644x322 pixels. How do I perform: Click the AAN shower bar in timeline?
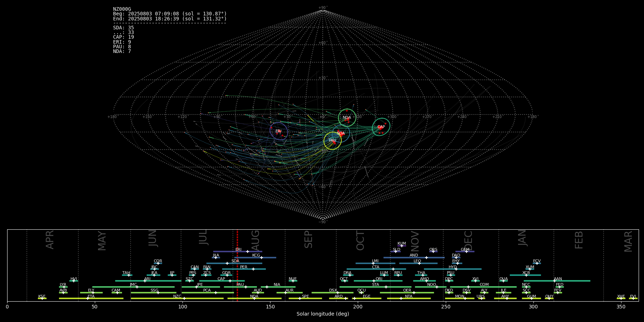pos(557,281)
